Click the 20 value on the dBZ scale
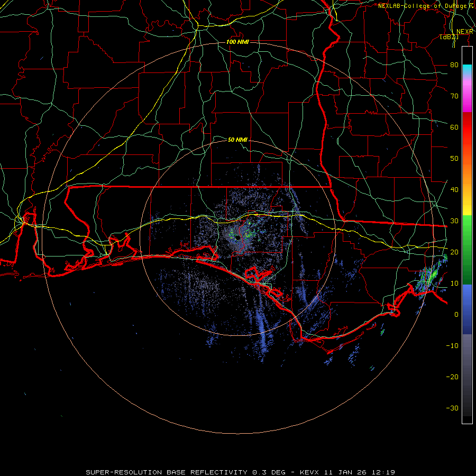 point(454,252)
